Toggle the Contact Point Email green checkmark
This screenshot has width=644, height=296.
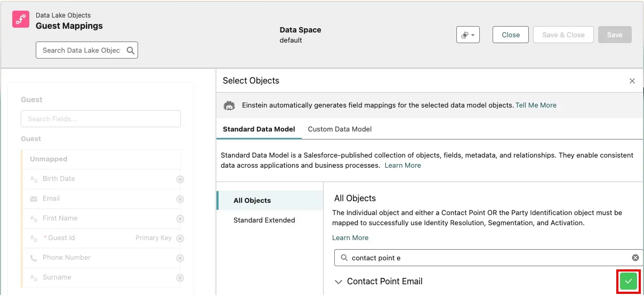(629, 281)
